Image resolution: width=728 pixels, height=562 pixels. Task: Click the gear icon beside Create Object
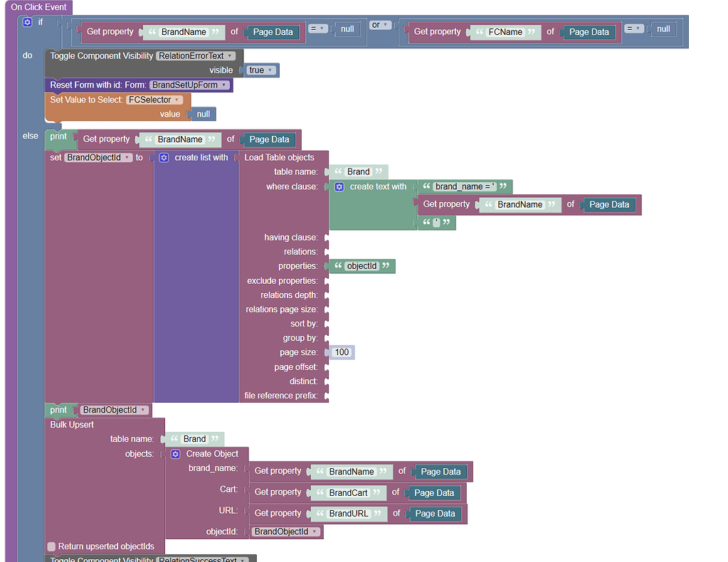pyautogui.click(x=176, y=453)
